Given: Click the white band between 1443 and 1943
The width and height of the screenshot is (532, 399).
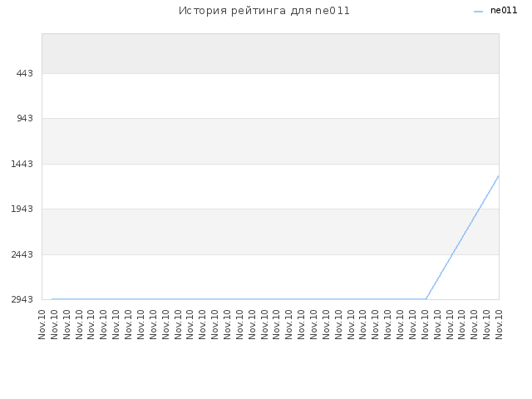Looking at the screenshot, I should [x=270, y=186].
